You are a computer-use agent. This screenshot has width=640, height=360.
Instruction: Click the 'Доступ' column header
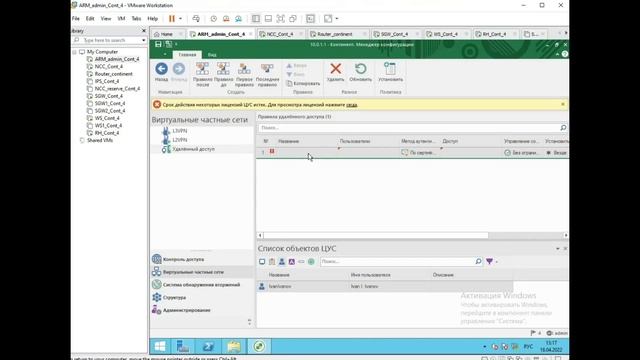click(x=450, y=141)
